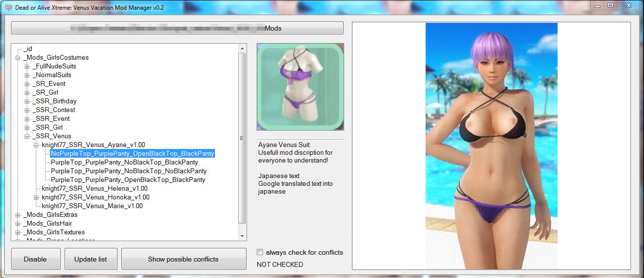Click the Mods folder path button
Viewport: 644px width, 278px height.
coord(177,28)
